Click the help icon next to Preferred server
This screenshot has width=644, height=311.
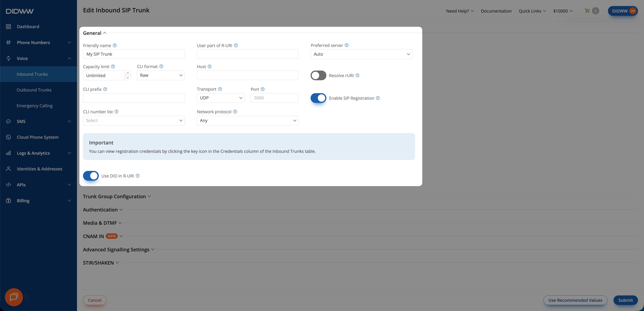[346, 45]
